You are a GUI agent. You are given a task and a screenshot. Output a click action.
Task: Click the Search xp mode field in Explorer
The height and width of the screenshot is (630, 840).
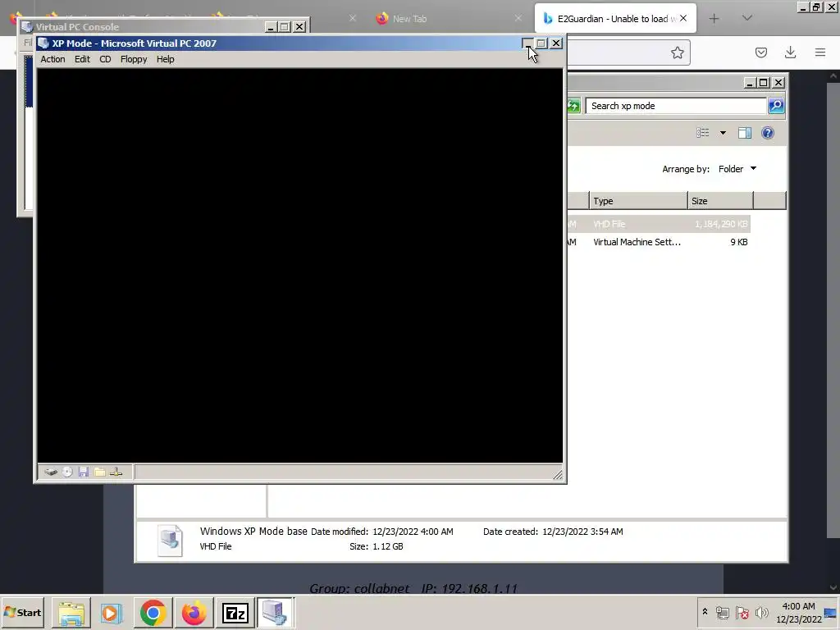(675, 106)
